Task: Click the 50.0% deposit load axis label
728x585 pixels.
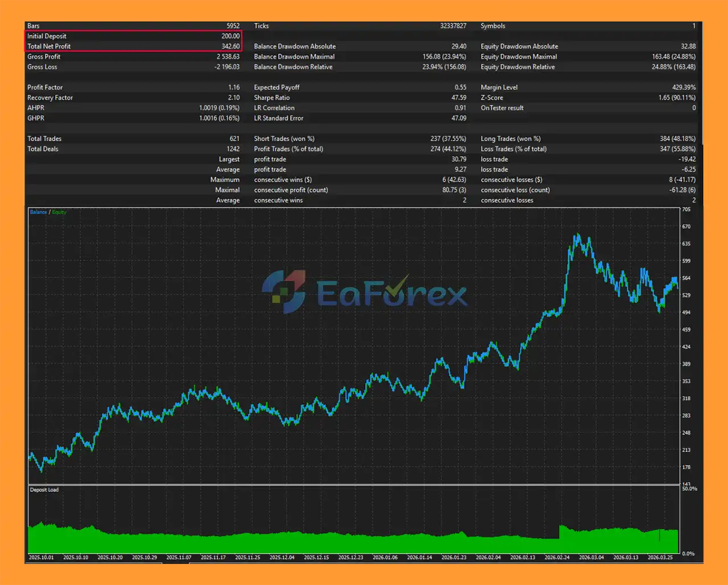Action: point(689,489)
